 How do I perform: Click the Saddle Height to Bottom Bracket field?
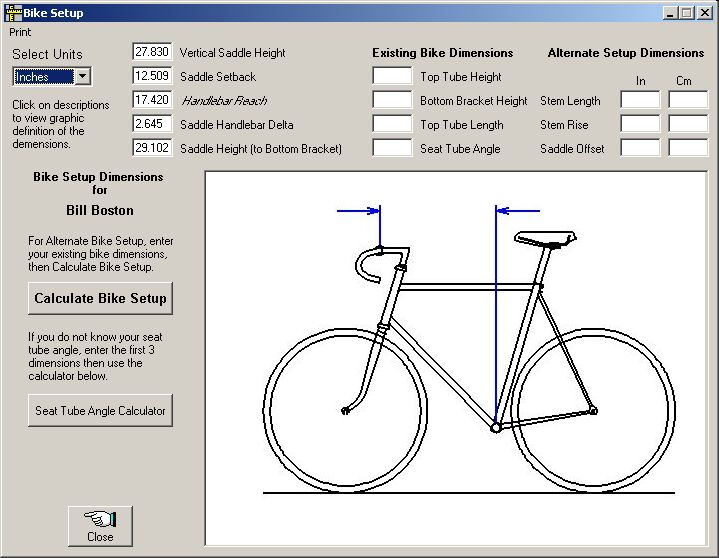[x=152, y=148]
